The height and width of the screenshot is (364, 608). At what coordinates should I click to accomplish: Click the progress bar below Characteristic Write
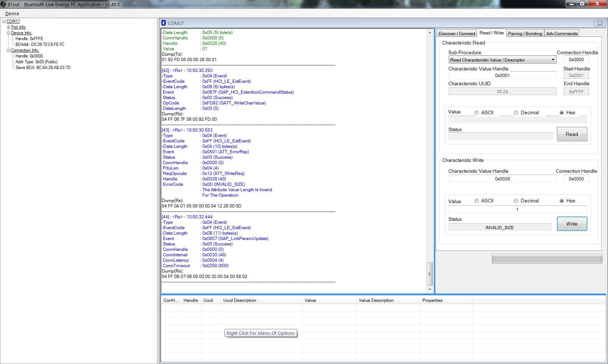pyautogui.click(x=547, y=259)
